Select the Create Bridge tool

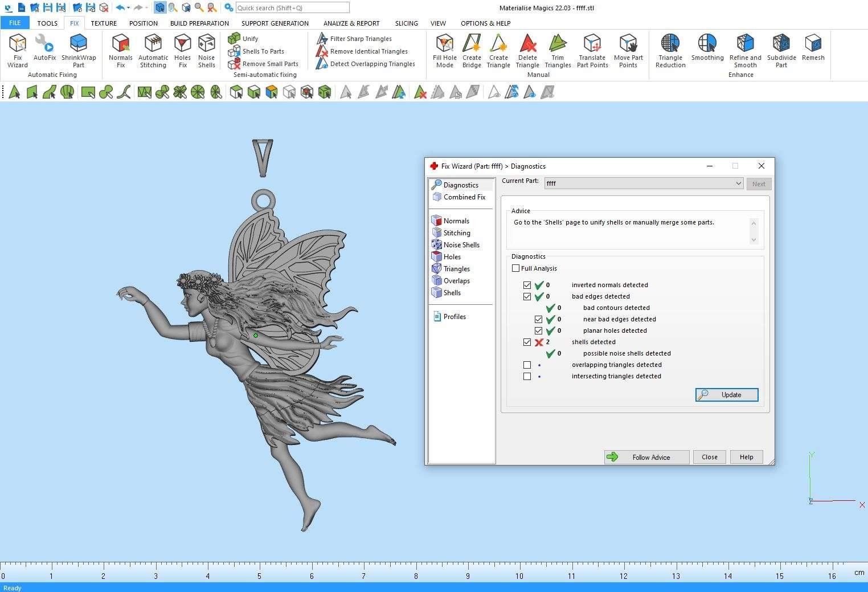(x=472, y=50)
